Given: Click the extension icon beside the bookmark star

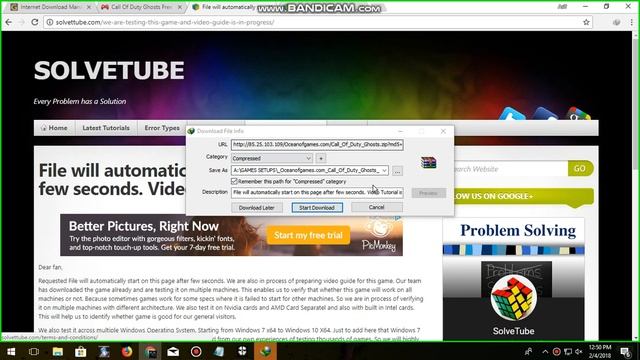Looking at the screenshot, I should (x=616, y=22).
